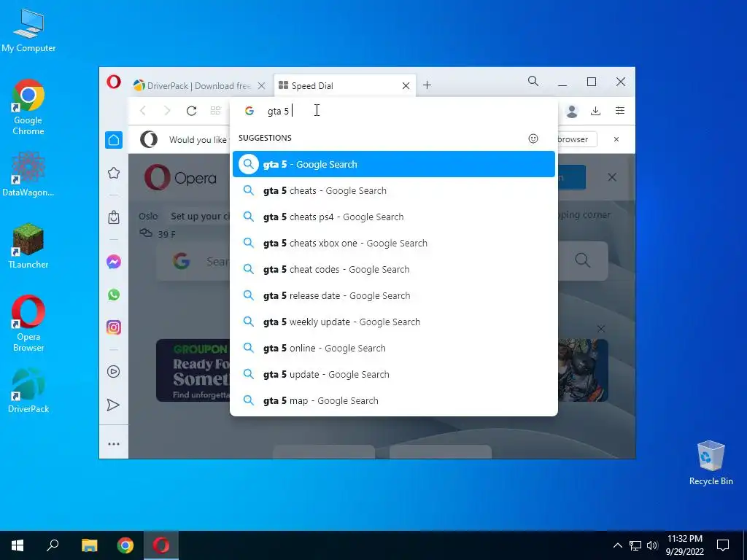
Task: Open WhatsApp in the Opera sidebar
Action: point(114,295)
